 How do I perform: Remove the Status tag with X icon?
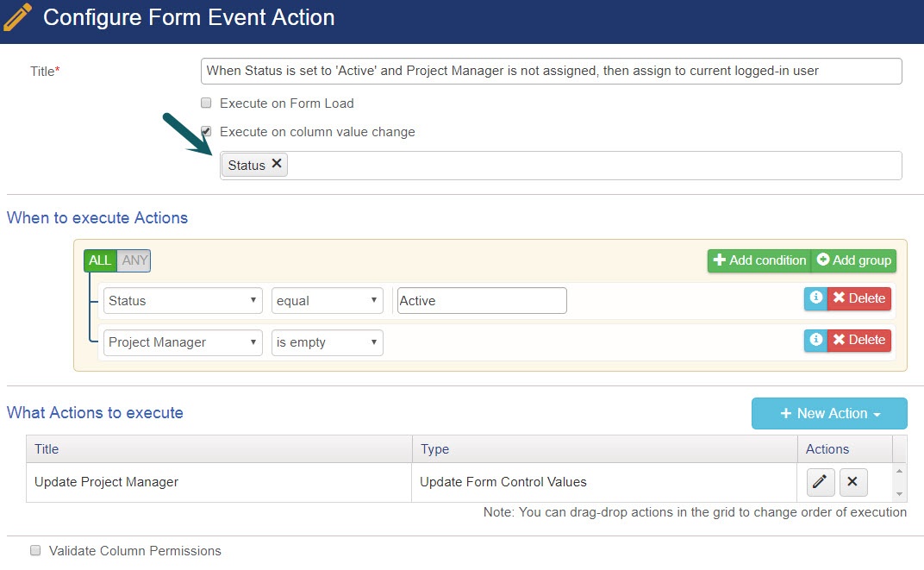pos(277,164)
